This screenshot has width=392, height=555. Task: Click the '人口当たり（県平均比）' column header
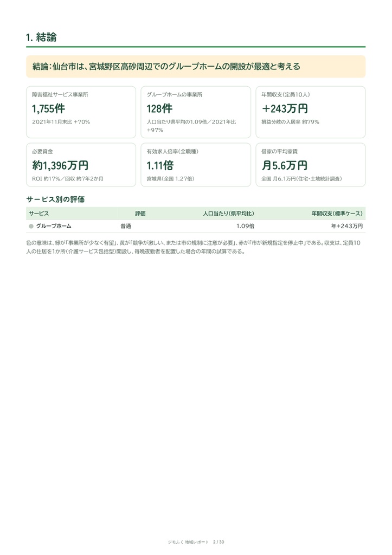tap(228, 214)
